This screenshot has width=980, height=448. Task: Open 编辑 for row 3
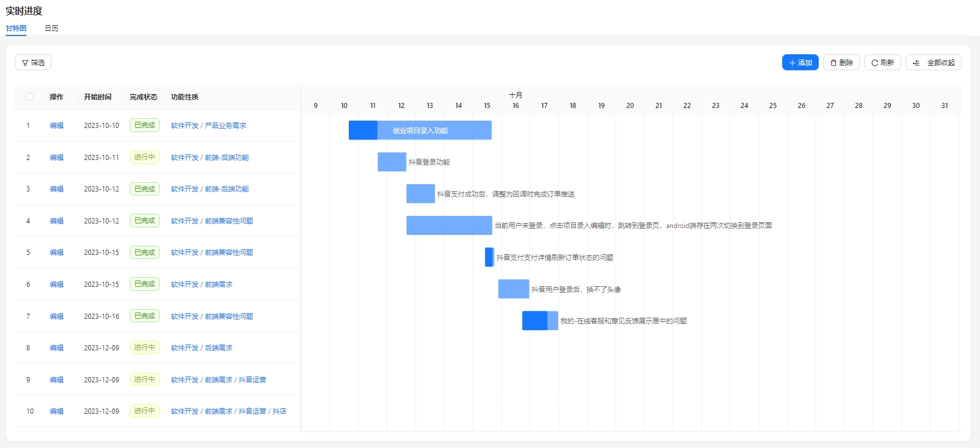(x=57, y=189)
